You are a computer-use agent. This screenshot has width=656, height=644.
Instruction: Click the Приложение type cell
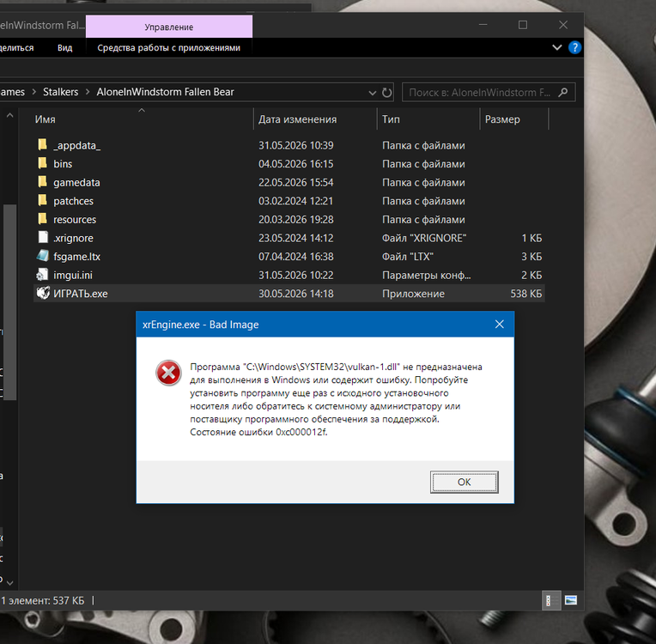coord(413,294)
